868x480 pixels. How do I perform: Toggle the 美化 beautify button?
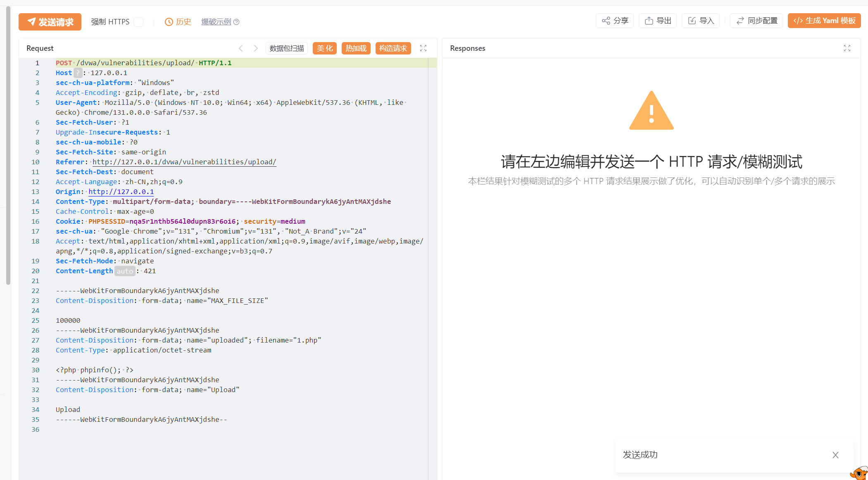(x=325, y=48)
